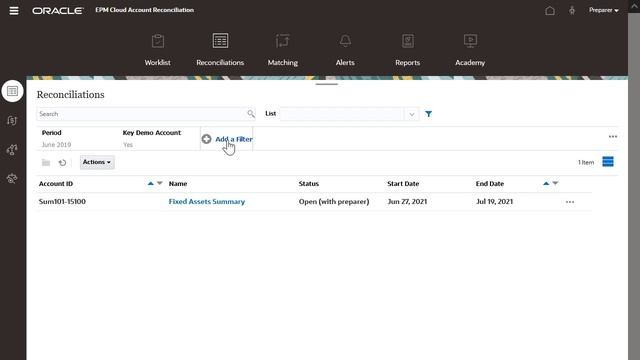Open the Actions dropdown
The height and width of the screenshot is (360, 640).
tap(97, 162)
